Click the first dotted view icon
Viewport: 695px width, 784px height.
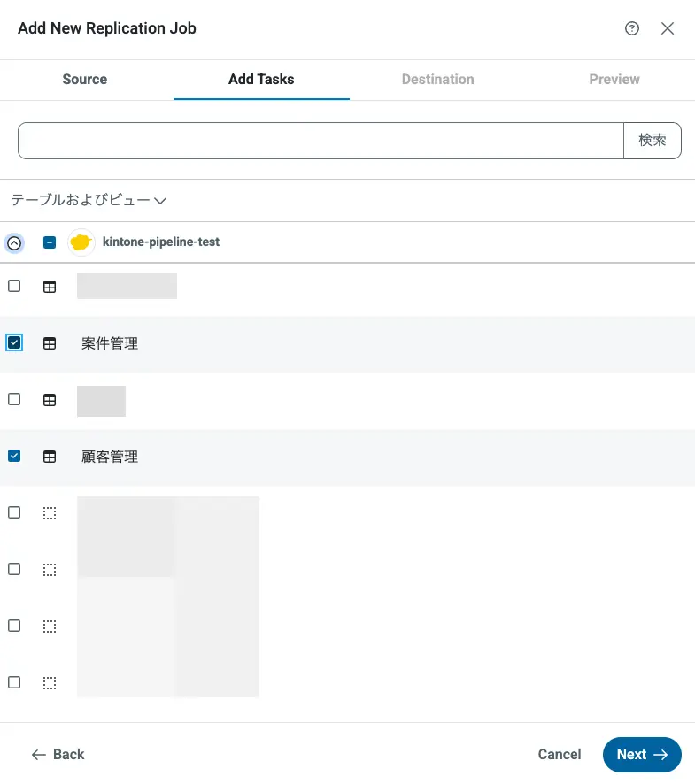coord(50,513)
